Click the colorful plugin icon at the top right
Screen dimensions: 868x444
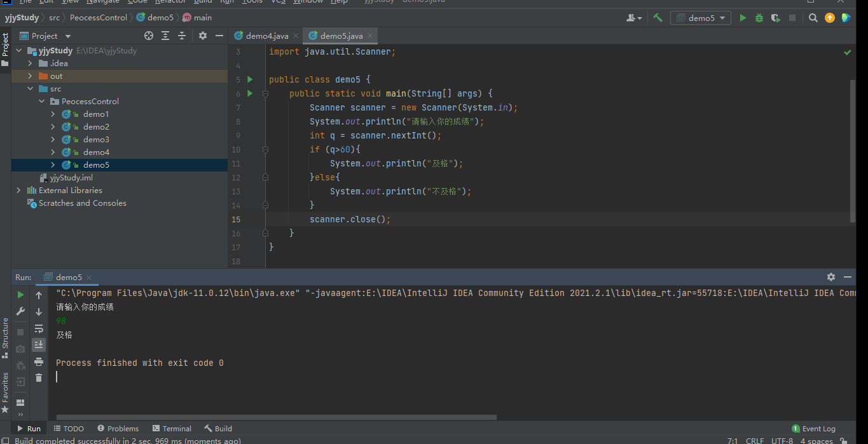(846, 18)
